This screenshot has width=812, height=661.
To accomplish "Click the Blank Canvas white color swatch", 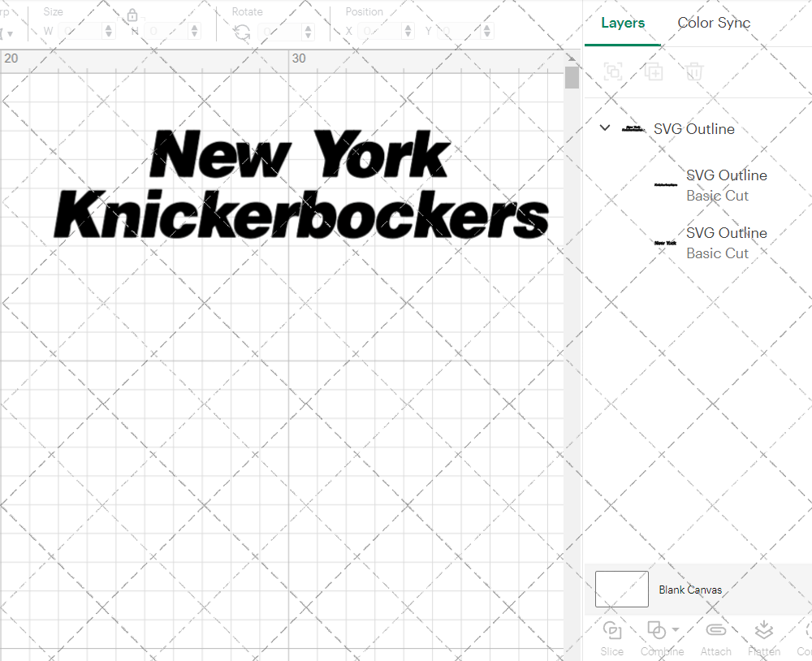I will tap(621, 589).
